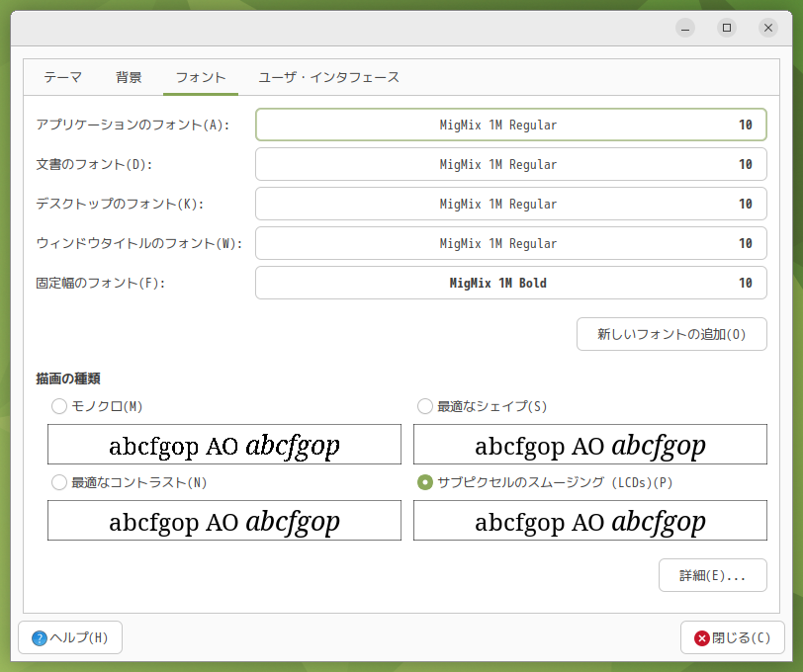The width and height of the screenshot is (803, 672).
Task: Open the デスクトップのフォント(K) font chooser
Action: [511, 204]
